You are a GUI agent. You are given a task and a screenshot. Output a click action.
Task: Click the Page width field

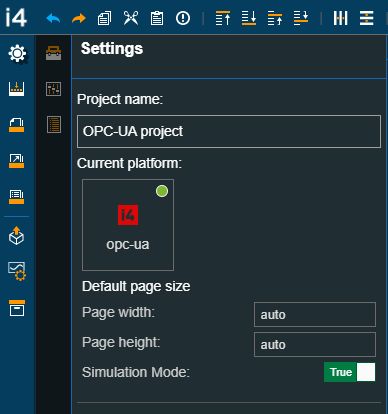315,314
